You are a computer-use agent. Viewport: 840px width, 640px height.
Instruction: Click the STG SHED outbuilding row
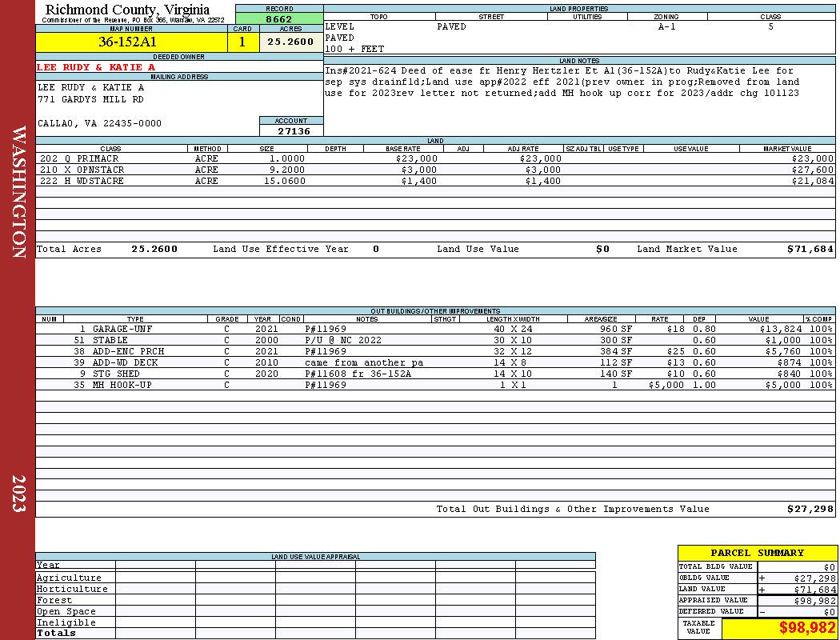coord(435,374)
